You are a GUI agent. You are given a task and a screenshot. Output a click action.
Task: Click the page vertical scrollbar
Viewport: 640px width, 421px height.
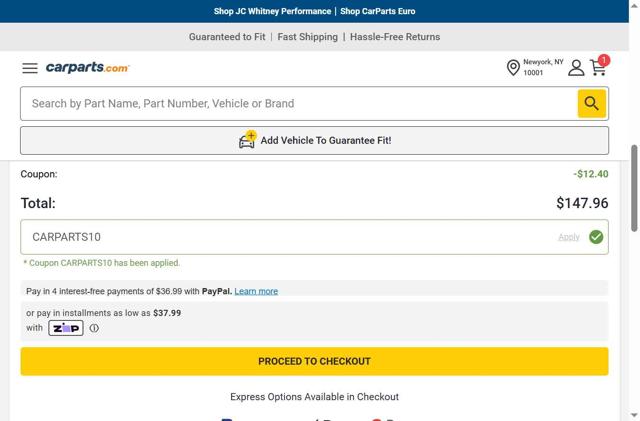pyautogui.click(x=634, y=190)
